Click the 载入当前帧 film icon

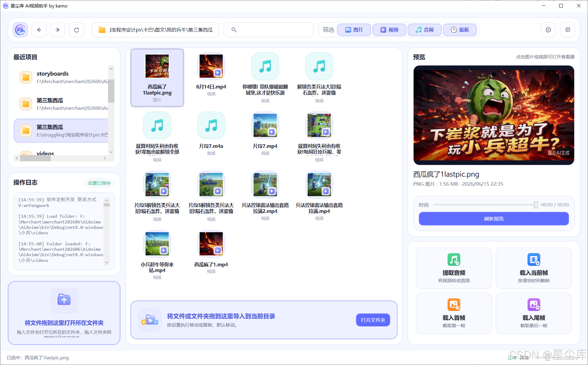[x=534, y=260]
